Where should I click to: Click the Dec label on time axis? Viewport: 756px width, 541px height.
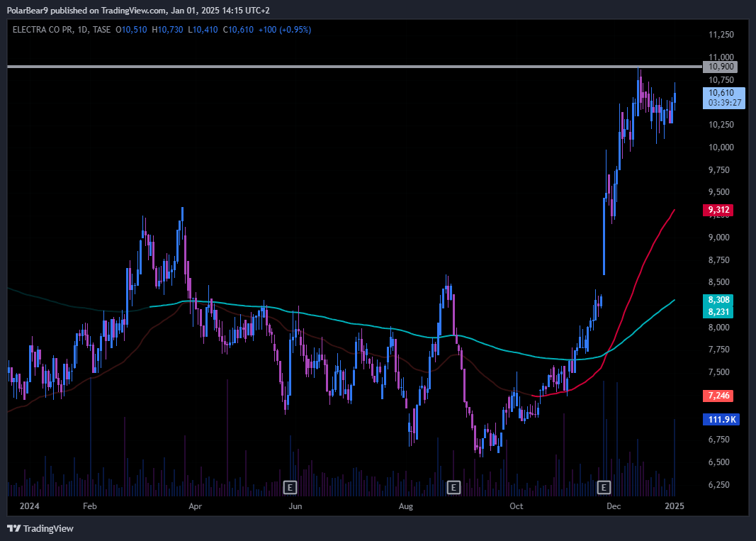point(614,506)
